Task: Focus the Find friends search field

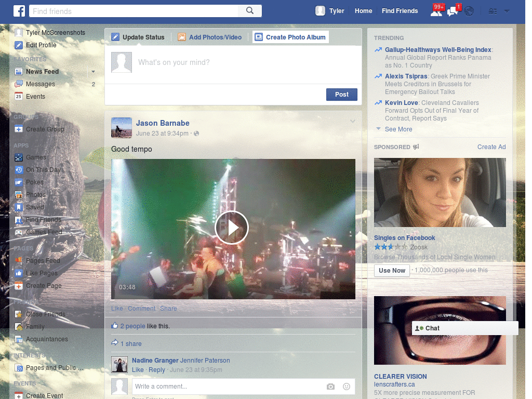Action: click(134, 11)
